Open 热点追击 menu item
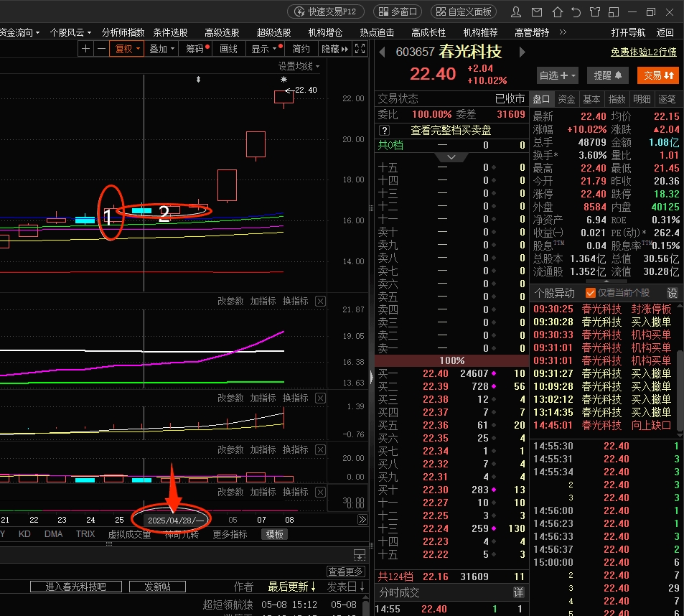The height and width of the screenshot is (616, 684). pyautogui.click(x=377, y=33)
